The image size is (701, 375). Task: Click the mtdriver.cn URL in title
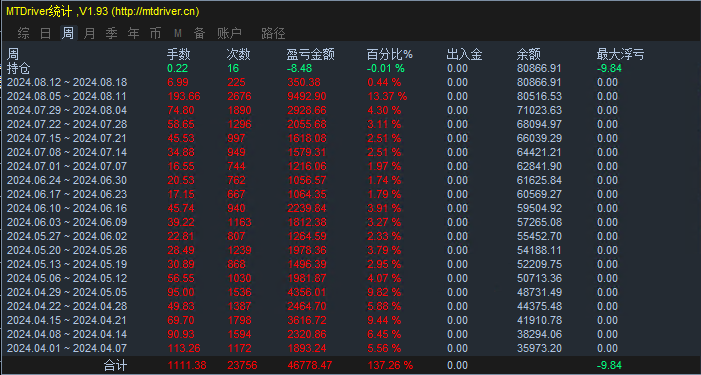point(155,12)
